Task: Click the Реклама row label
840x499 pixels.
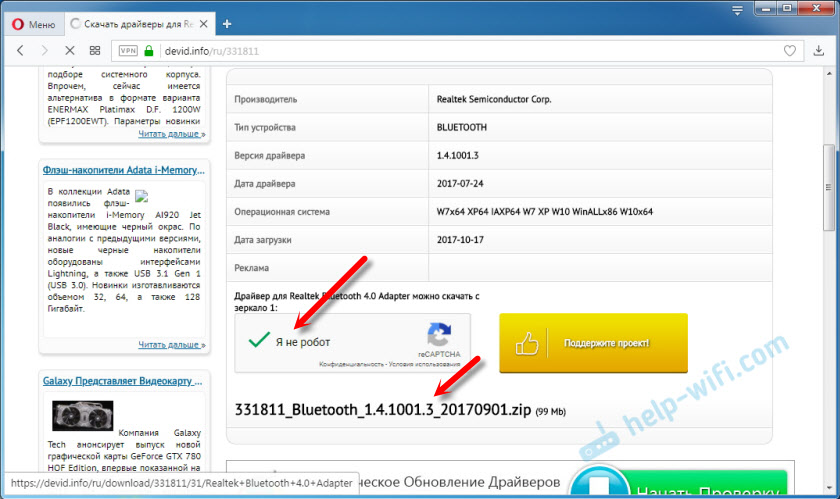Action: pyautogui.click(x=251, y=268)
